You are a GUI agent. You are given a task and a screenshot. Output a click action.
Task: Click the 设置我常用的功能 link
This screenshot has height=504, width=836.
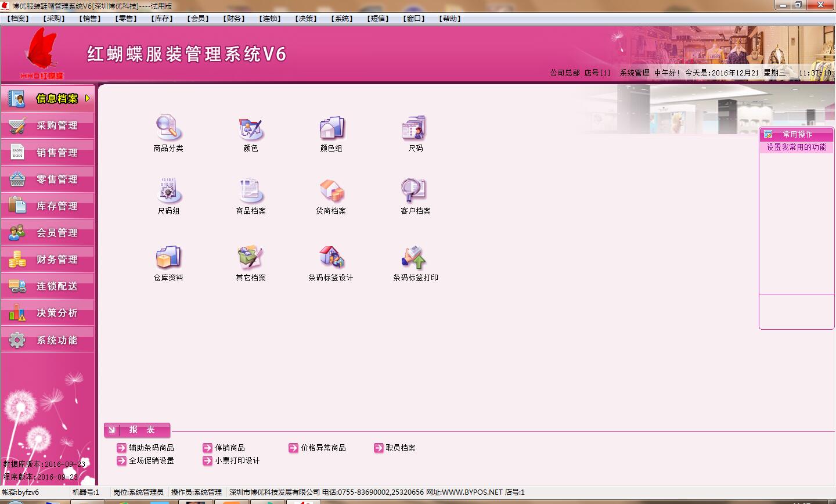pyautogui.click(x=796, y=147)
